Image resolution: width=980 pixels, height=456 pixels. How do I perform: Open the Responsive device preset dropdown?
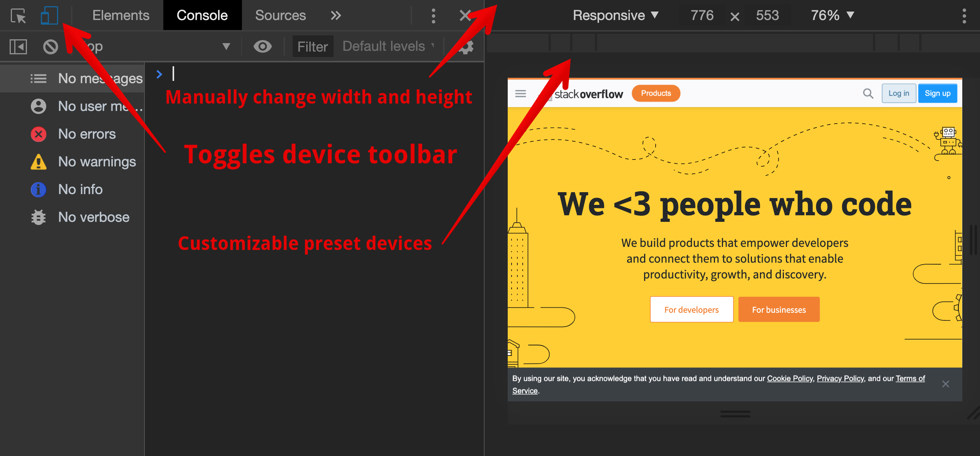point(615,15)
